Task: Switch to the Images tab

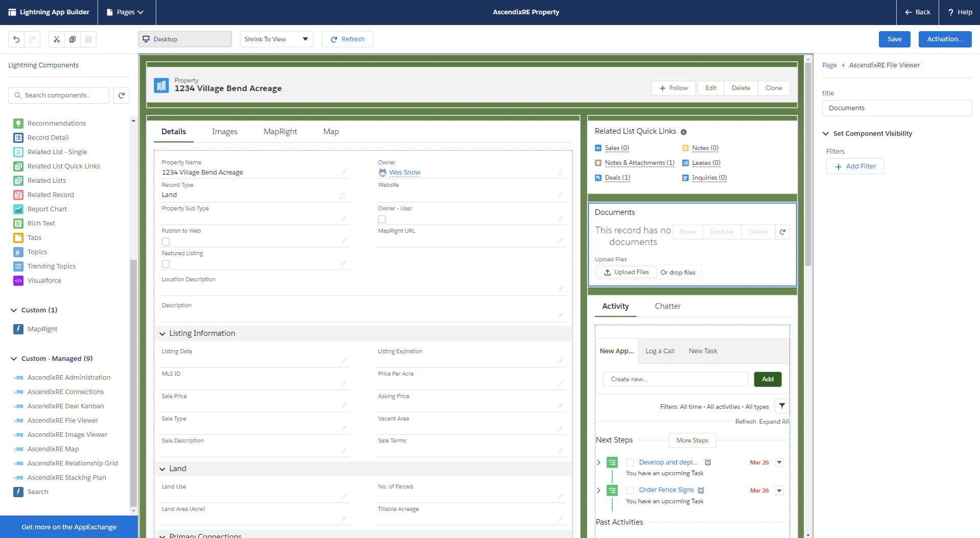Action: pyautogui.click(x=225, y=132)
